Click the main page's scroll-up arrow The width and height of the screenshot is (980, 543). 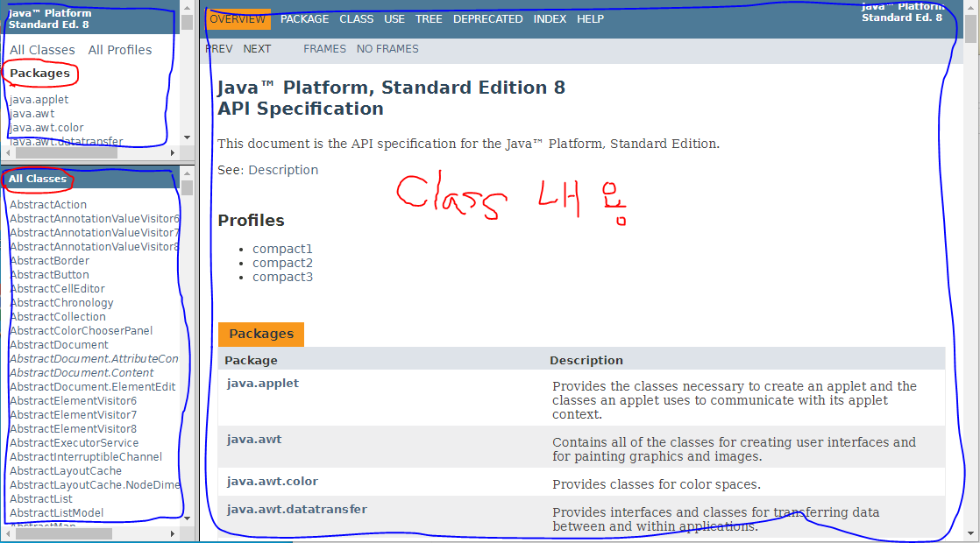[970, 7]
